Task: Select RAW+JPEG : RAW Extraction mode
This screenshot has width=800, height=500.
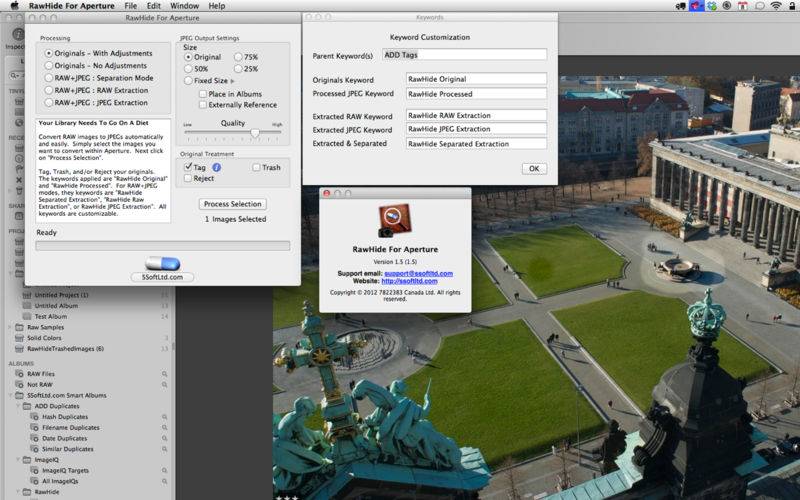Action: click(49, 90)
